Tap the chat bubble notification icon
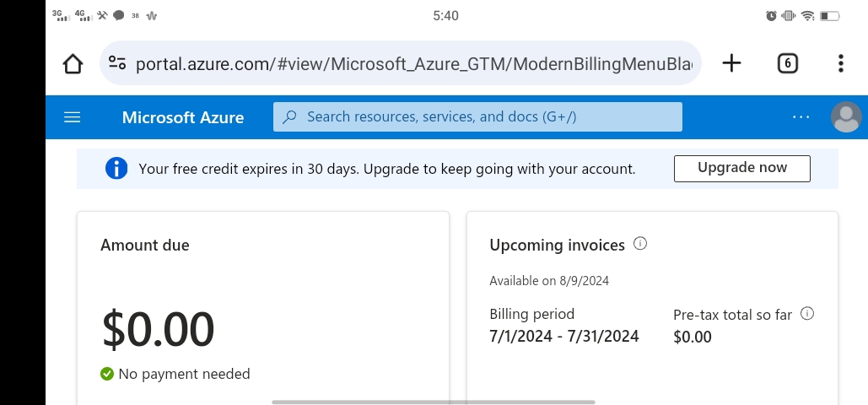Image resolution: width=868 pixels, height=405 pixels. 118,15
